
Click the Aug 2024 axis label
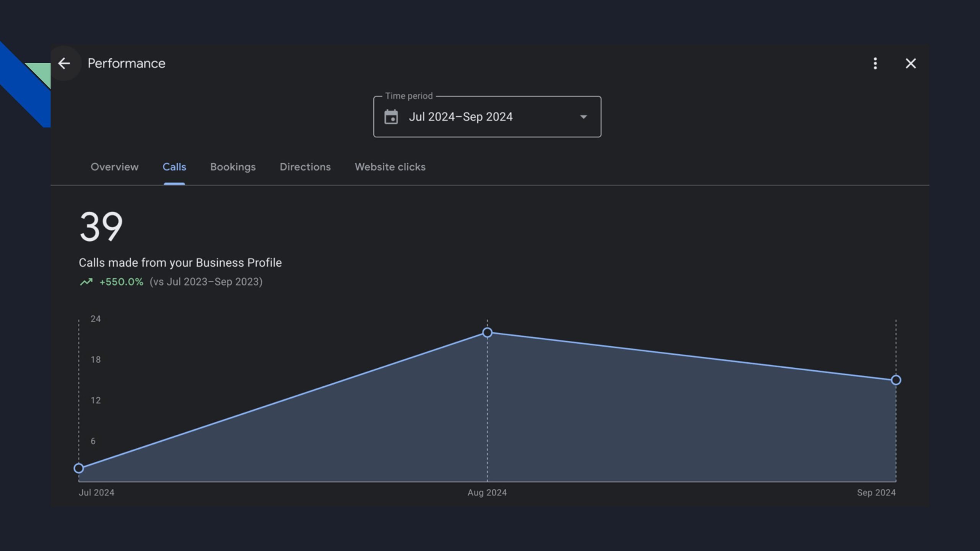click(x=487, y=492)
